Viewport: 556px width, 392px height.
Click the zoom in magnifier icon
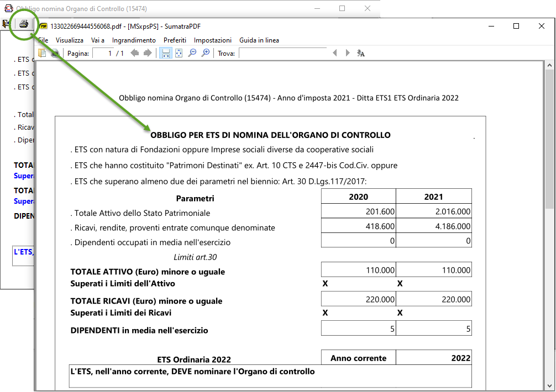point(205,53)
